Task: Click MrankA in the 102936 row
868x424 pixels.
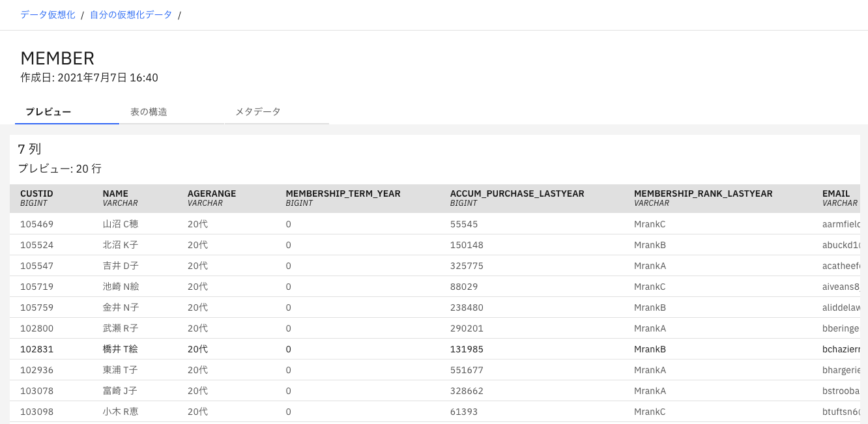Action: 650,370
